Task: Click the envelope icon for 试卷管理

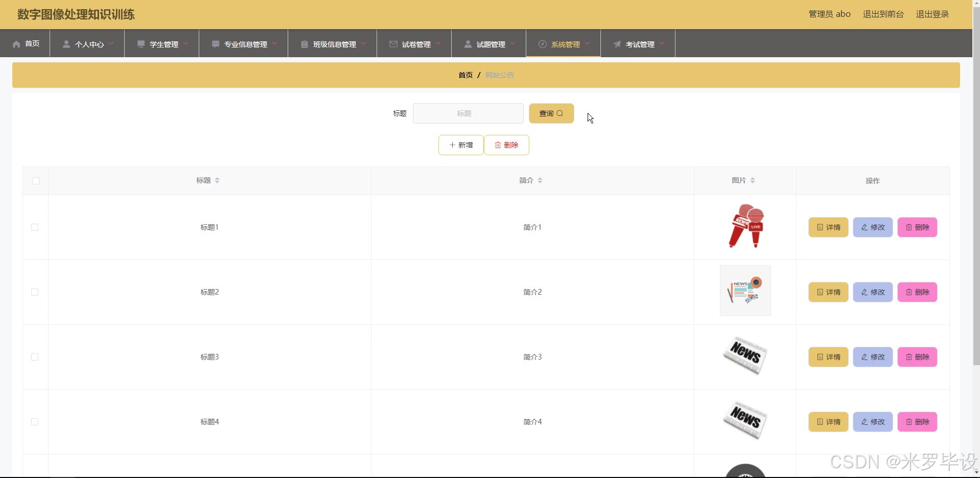Action: tap(393, 44)
